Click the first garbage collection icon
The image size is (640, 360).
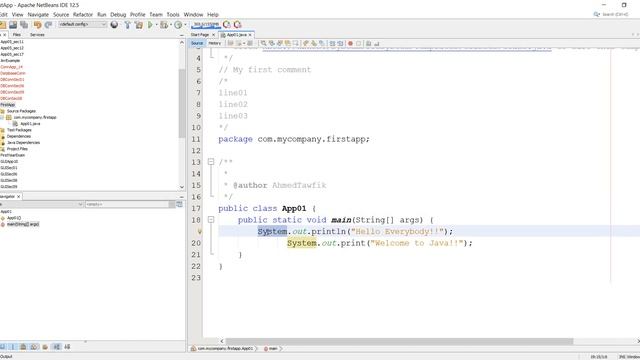227,25
